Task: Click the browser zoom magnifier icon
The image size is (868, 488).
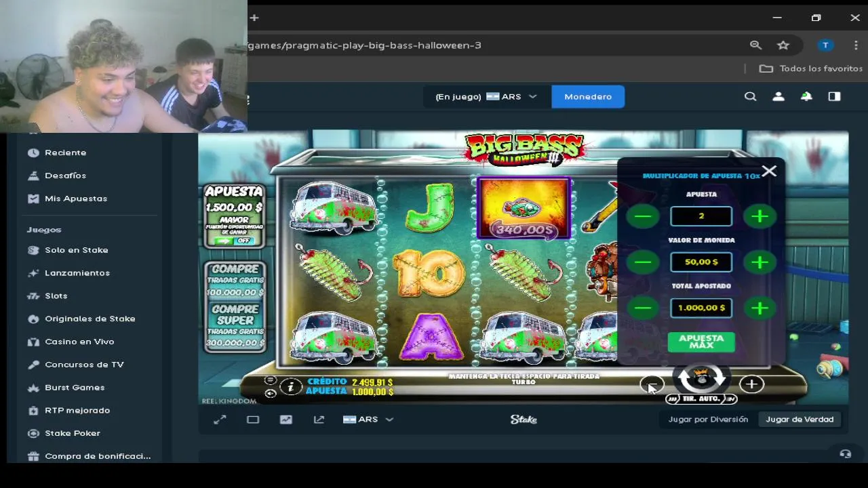Action: click(x=755, y=45)
